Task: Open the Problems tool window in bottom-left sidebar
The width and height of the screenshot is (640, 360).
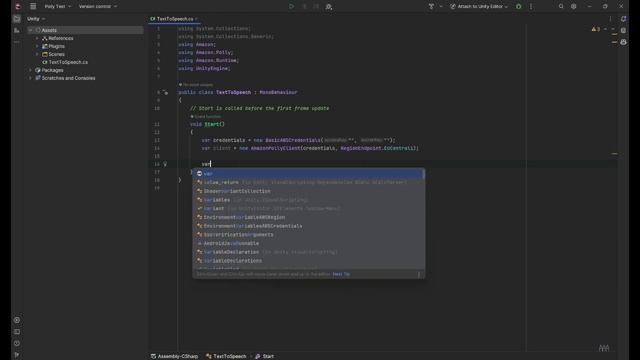Action: (17, 343)
